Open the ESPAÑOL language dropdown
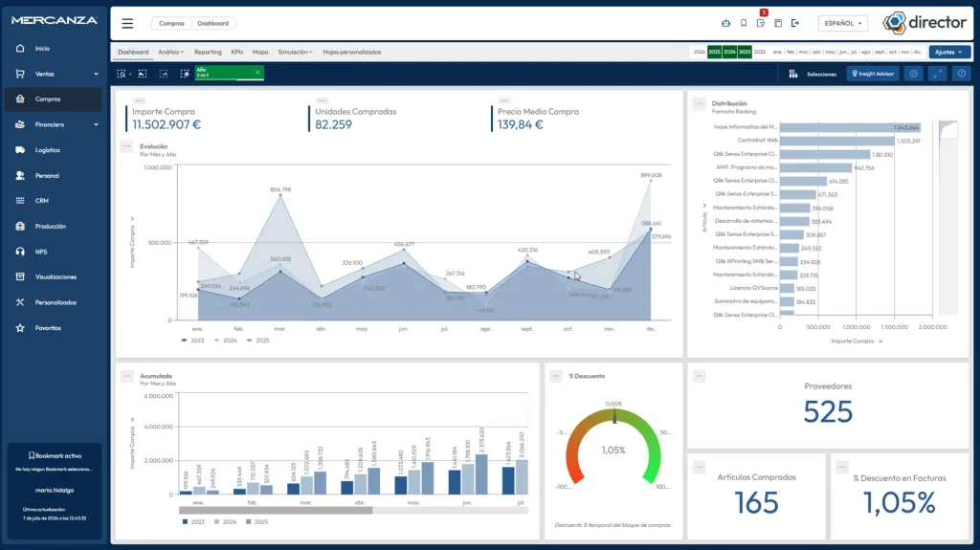 coord(842,23)
